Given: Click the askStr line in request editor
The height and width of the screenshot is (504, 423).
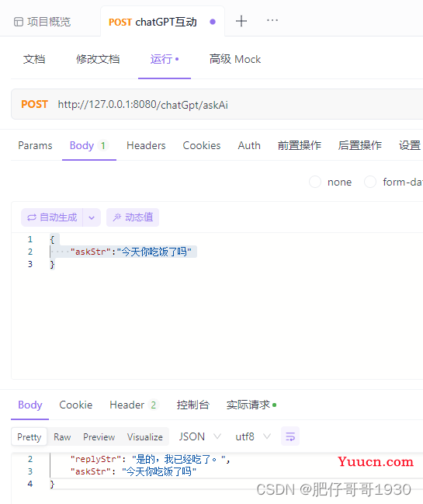Looking at the screenshot, I should [x=130, y=252].
